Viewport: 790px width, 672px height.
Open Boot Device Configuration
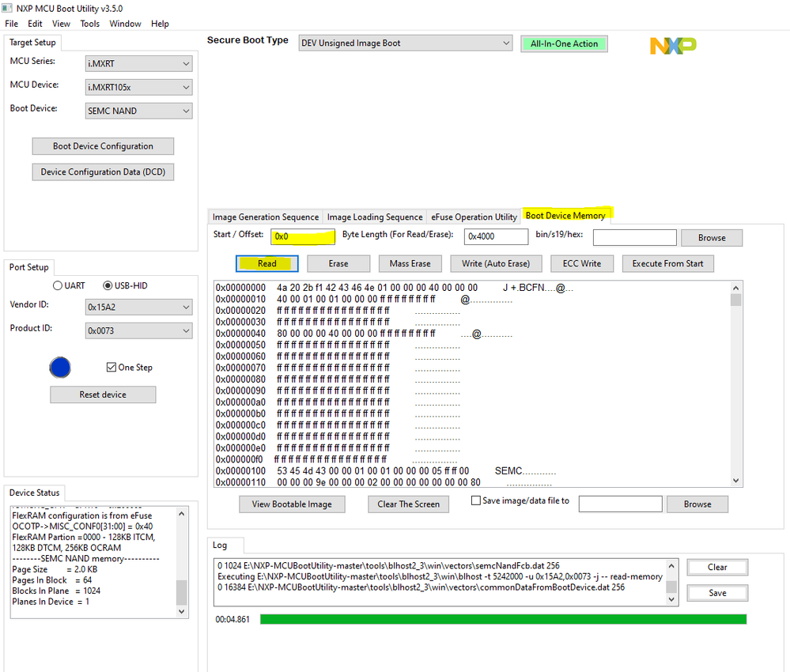103,146
